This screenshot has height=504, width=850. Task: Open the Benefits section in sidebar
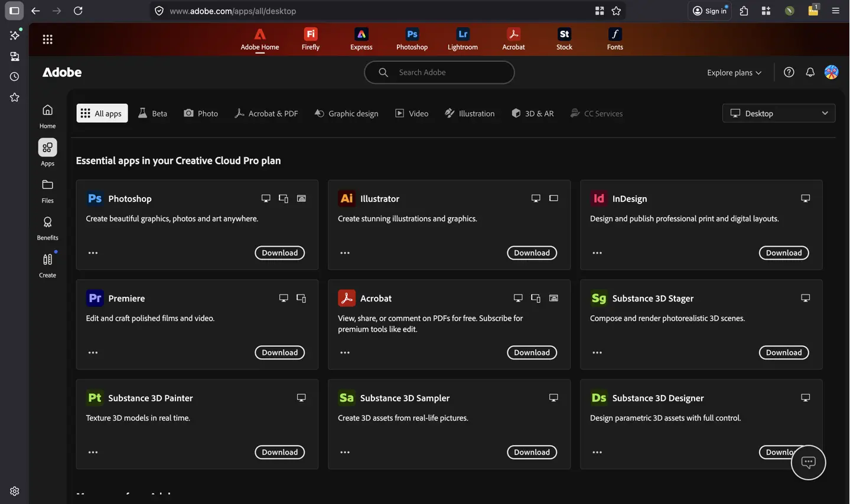click(47, 228)
